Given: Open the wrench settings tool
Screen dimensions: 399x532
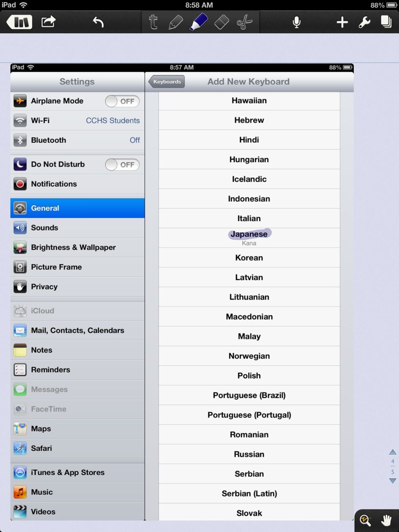Looking at the screenshot, I should coord(364,22).
